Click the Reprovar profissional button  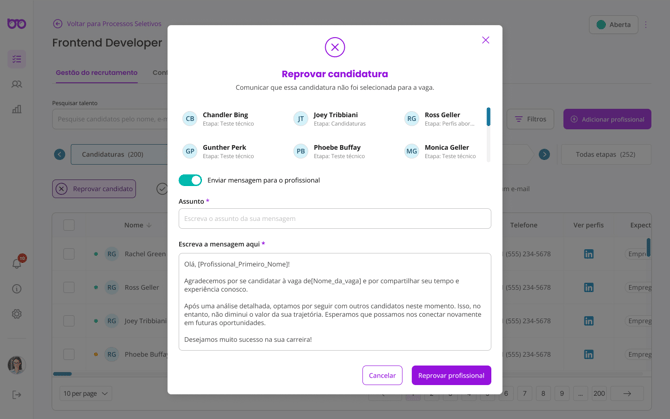click(x=451, y=375)
